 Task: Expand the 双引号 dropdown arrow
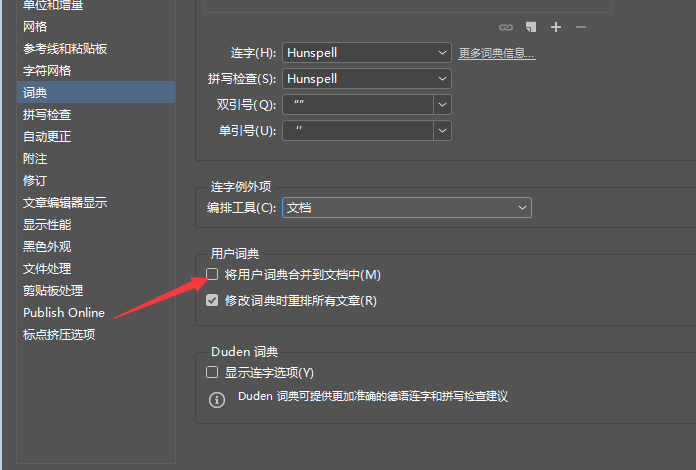pos(442,104)
